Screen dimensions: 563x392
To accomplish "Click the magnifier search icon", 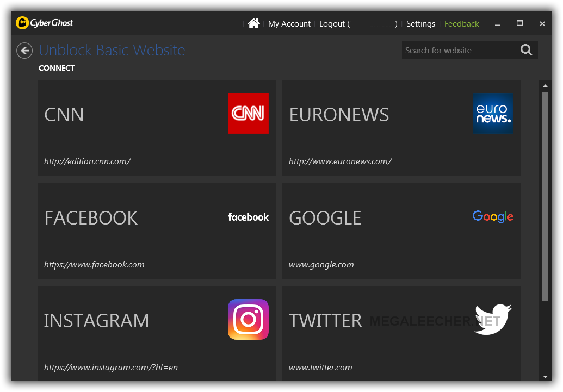I will click(x=527, y=50).
